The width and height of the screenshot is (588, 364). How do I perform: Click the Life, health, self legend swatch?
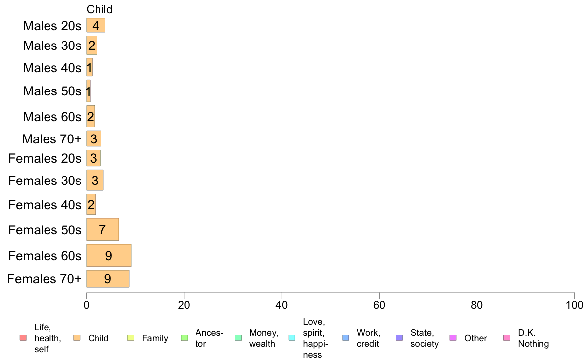point(23,338)
